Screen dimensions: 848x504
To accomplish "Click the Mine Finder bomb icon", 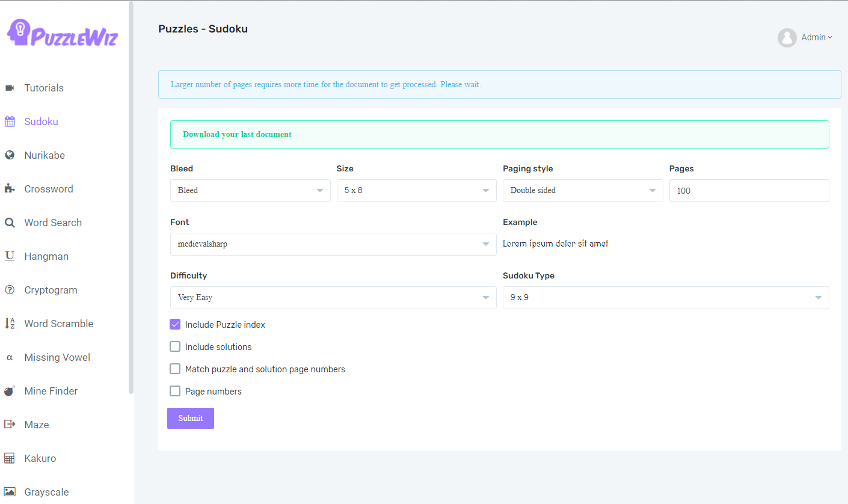I will click(10, 391).
